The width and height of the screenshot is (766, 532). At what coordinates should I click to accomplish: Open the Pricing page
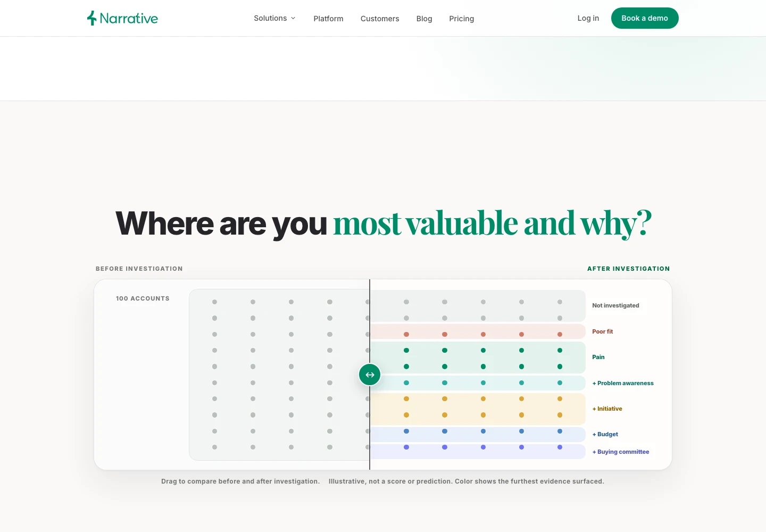[461, 19]
